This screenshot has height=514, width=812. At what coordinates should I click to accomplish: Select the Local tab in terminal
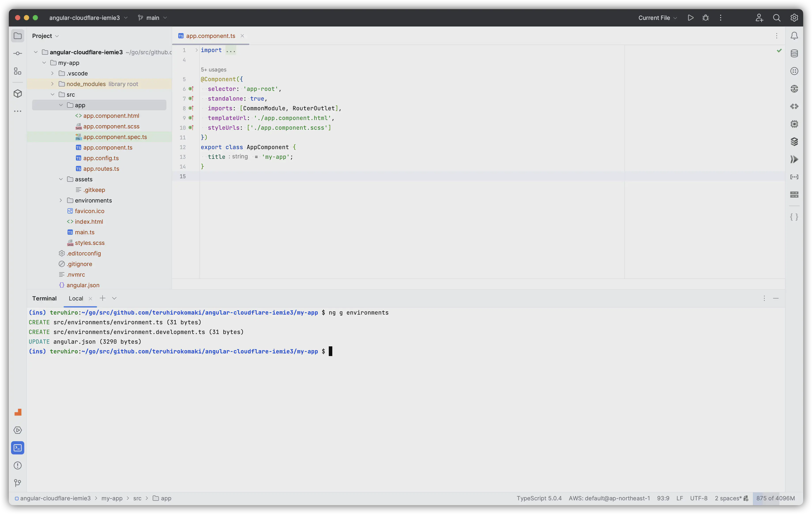[x=75, y=298]
